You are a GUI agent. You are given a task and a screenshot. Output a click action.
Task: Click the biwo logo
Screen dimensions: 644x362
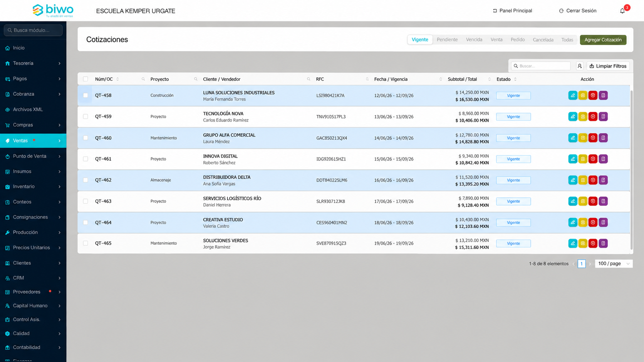53,10
